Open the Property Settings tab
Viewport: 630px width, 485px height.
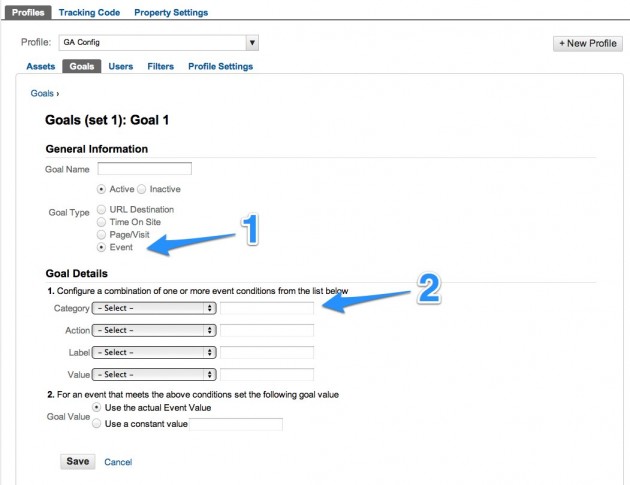[171, 12]
